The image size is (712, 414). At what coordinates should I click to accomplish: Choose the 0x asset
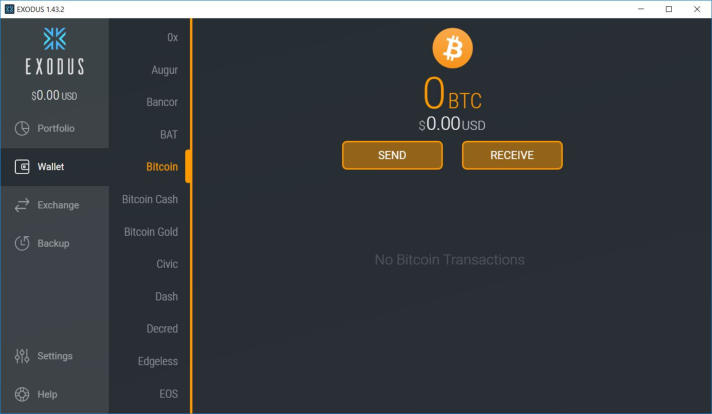173,37
